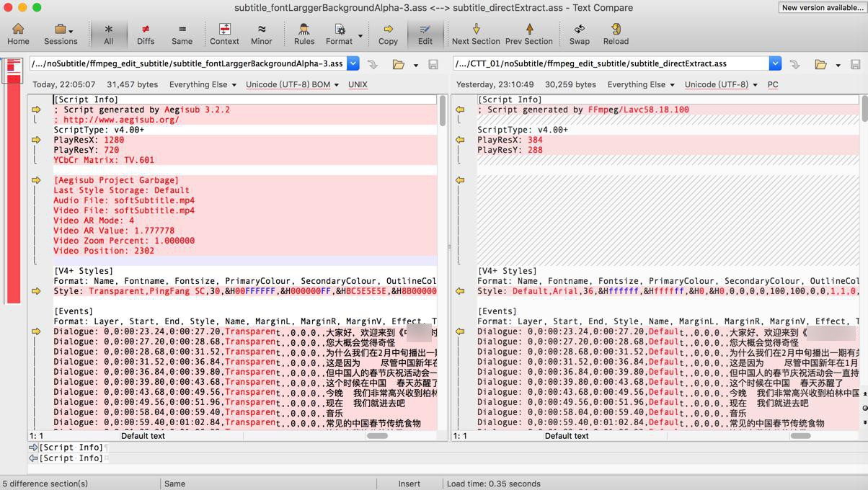Click the 'Load time: 0.35 seconds' status text
Screen dimensions: 868x490
493,484
